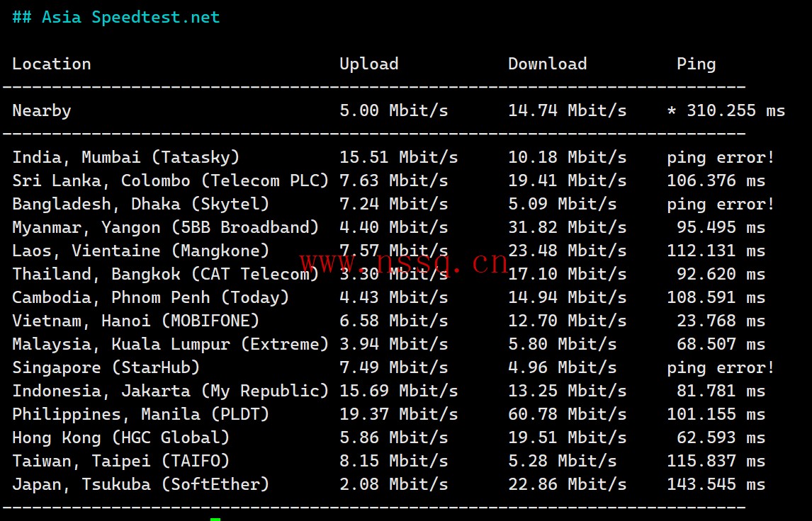Click the Nearby 310.255 ms ping value
812x521 pixels.
click(x=736, y=110)
